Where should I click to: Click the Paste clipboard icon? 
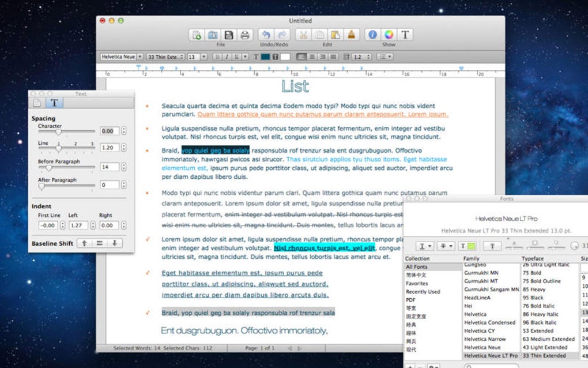335,35
